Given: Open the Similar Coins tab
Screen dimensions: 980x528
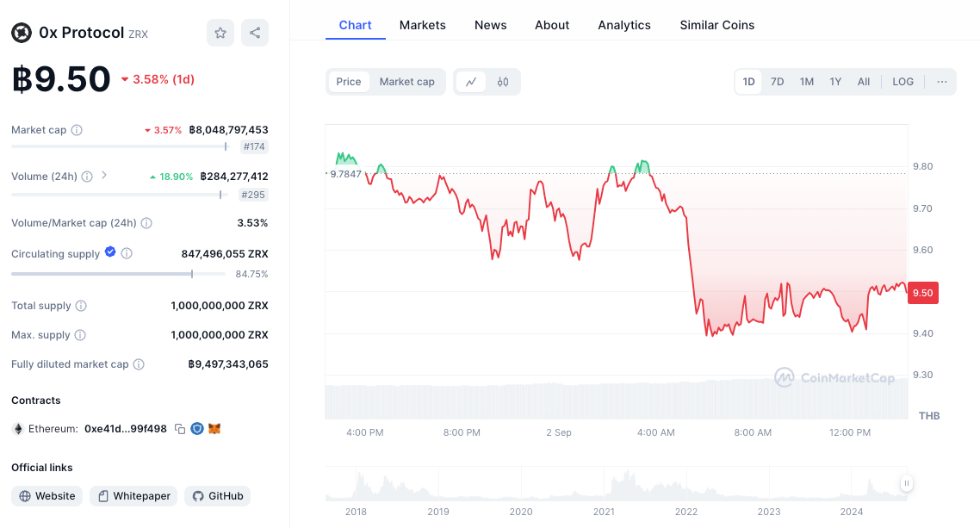Looking at the screenshot, I should coord(716,26).
